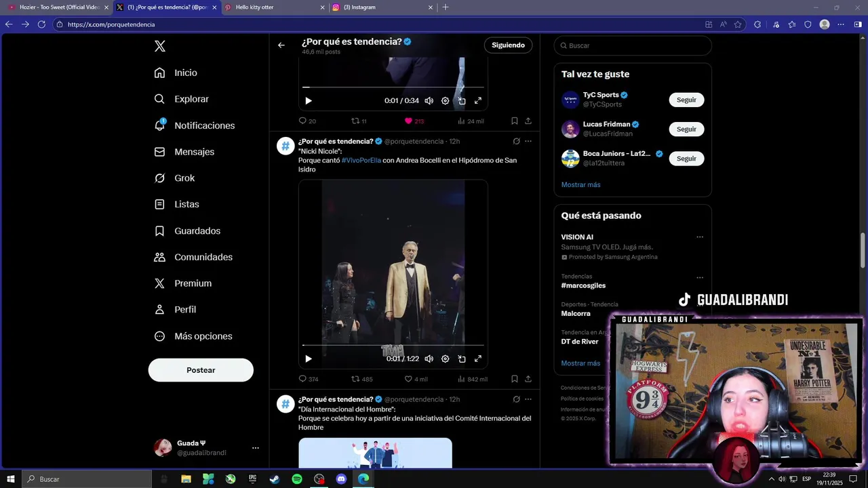The height and width of the screenshot is (488, 868).
Task: Open the X logo home link
Action: pyautogui.click(x=160, y=46)
